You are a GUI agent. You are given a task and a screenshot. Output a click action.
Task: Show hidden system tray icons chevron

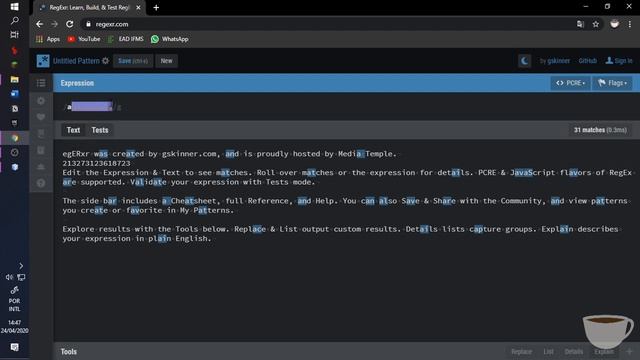(x=21, y=266)
